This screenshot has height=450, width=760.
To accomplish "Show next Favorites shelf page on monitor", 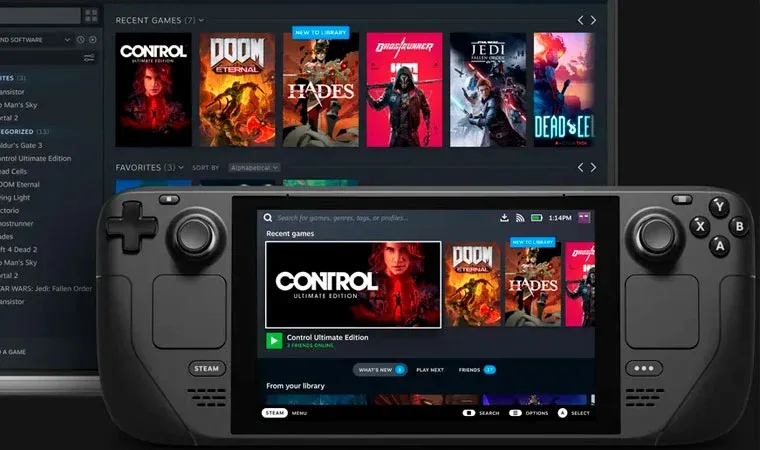I will click(x=593, y=167).
